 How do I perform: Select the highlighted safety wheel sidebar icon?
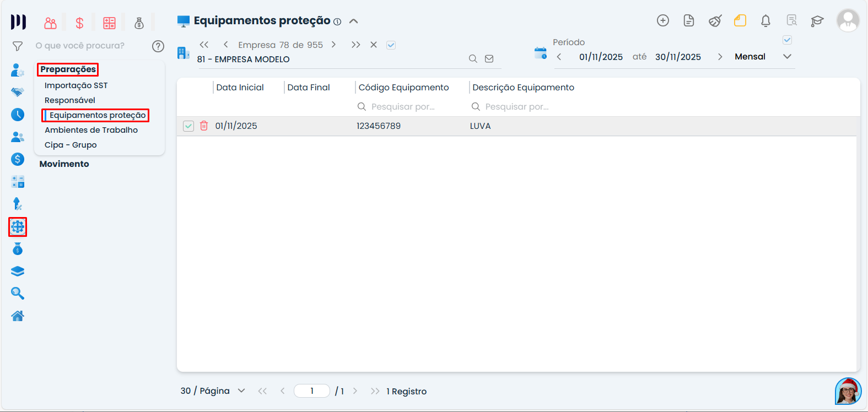pyautogui.click(x=18, y=227)
